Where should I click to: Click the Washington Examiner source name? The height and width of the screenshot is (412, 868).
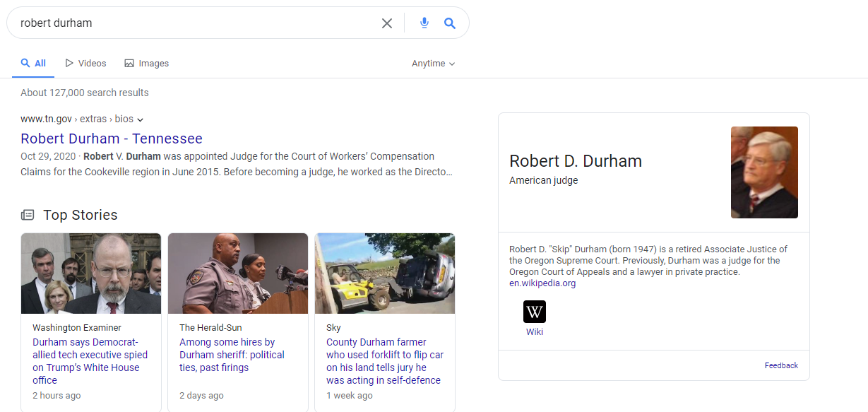(x=77, y=328)
